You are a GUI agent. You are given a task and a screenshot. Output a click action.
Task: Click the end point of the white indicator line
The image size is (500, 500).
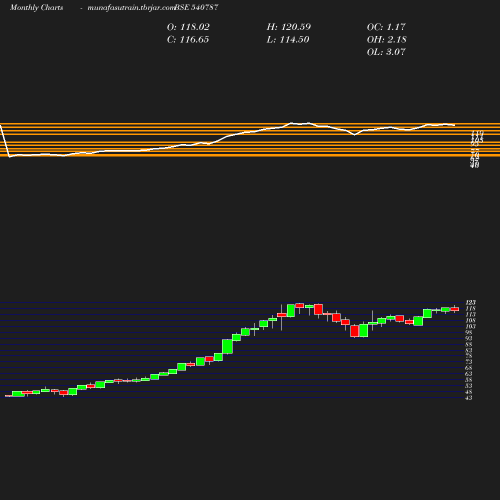pos(455,125)
